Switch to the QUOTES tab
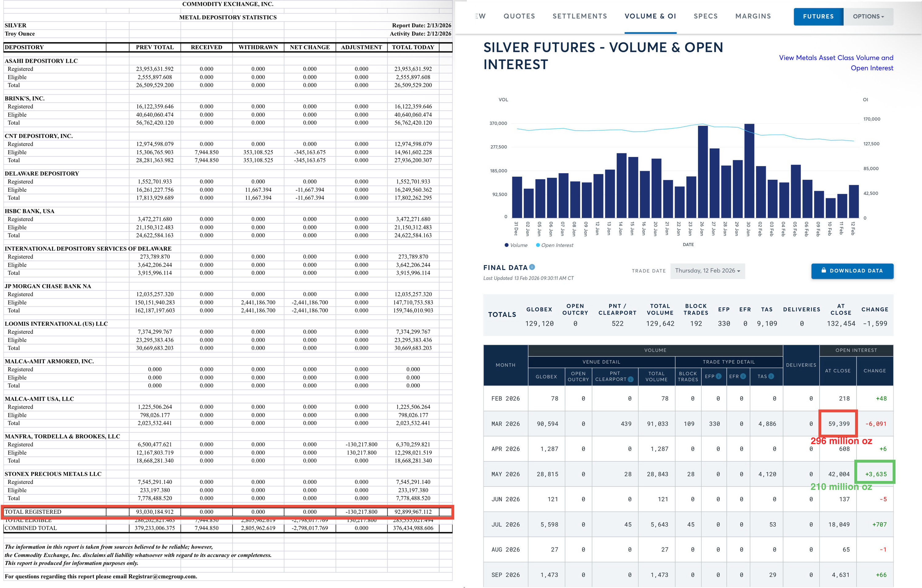 click(519, 16)
